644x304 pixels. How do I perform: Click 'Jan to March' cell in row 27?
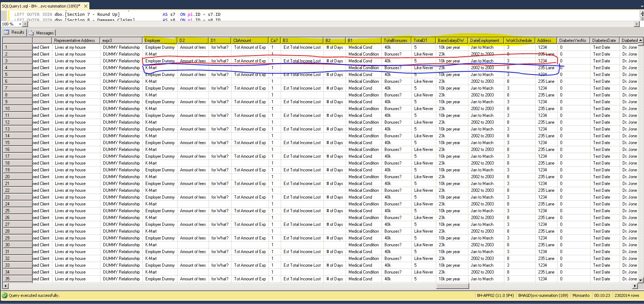(x=485, y=224)
